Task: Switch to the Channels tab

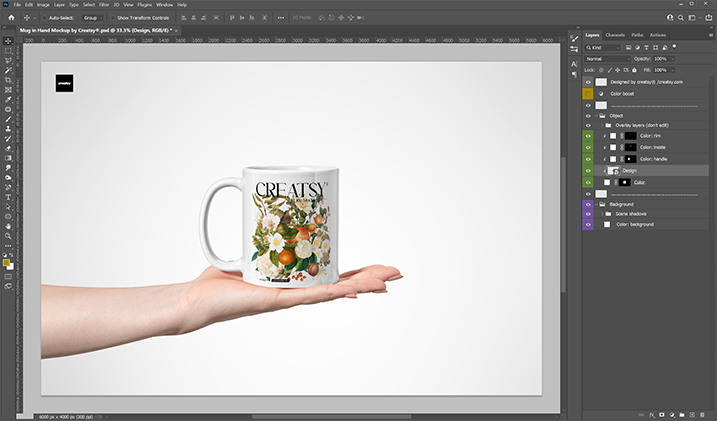Action: (x=615, y=35)
